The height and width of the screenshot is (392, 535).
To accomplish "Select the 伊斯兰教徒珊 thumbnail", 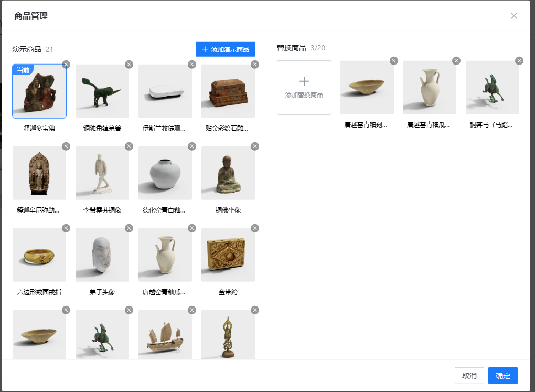I will tap(165, 91).
